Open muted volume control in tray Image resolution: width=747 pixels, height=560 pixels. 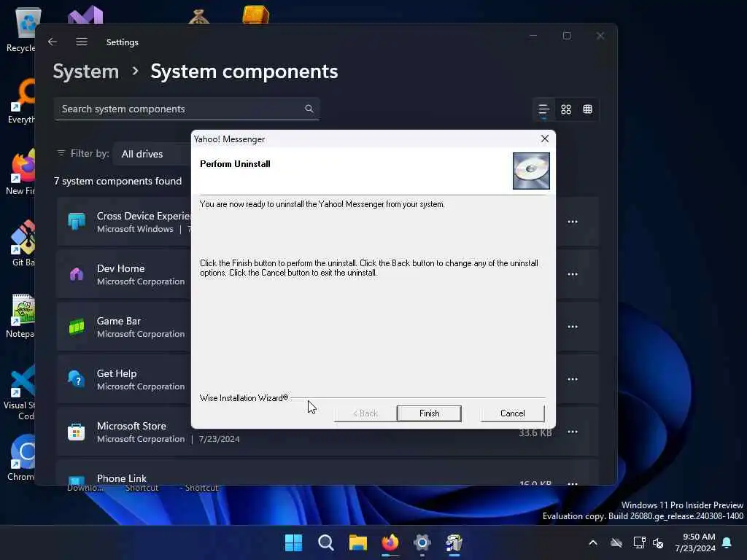tap(659, 542)
